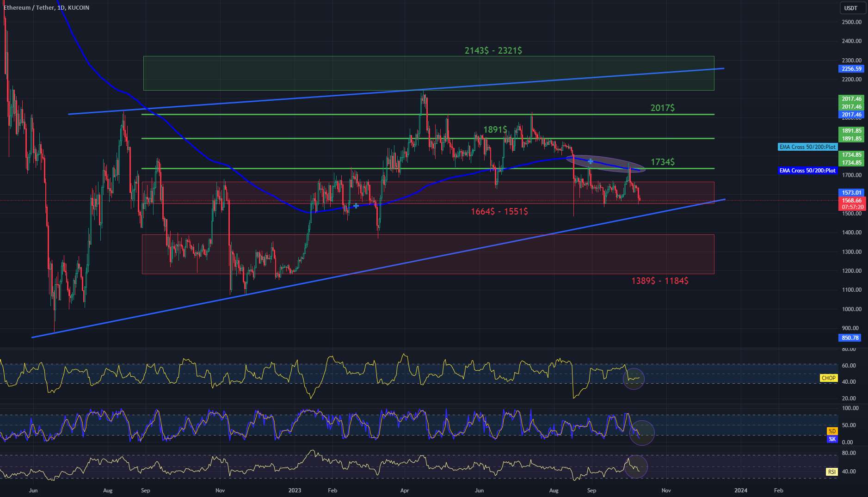Select the circle highlight on the CHOP pane
The width and height of the screenshot is (868, 497).
point(634,379)
